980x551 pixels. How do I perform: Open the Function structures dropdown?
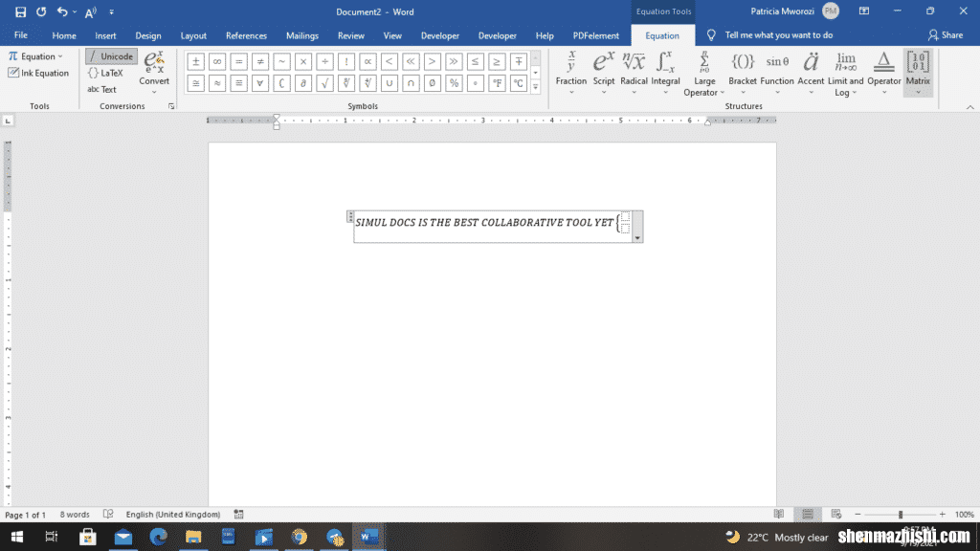tap(777, 73)
